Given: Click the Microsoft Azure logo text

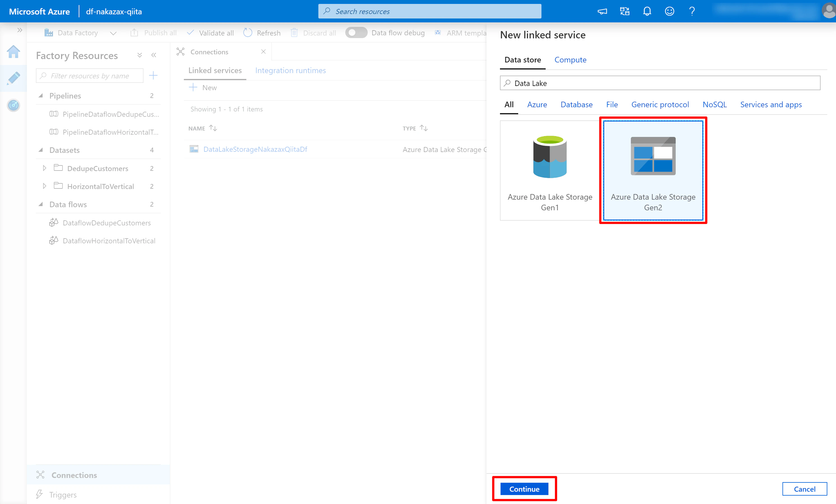Looking at the screenshot, I should coord(39,11).
